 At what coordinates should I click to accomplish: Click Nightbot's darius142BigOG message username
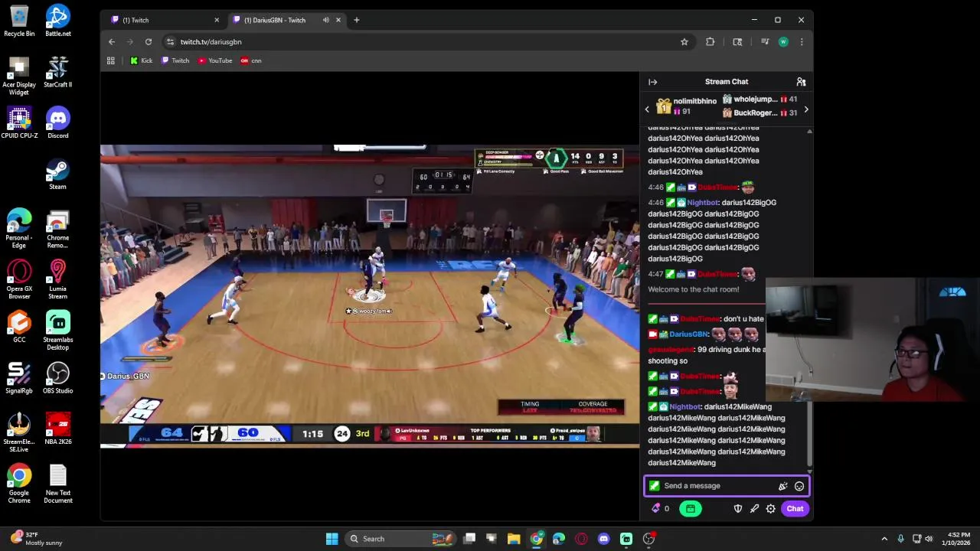coord(703,203)
